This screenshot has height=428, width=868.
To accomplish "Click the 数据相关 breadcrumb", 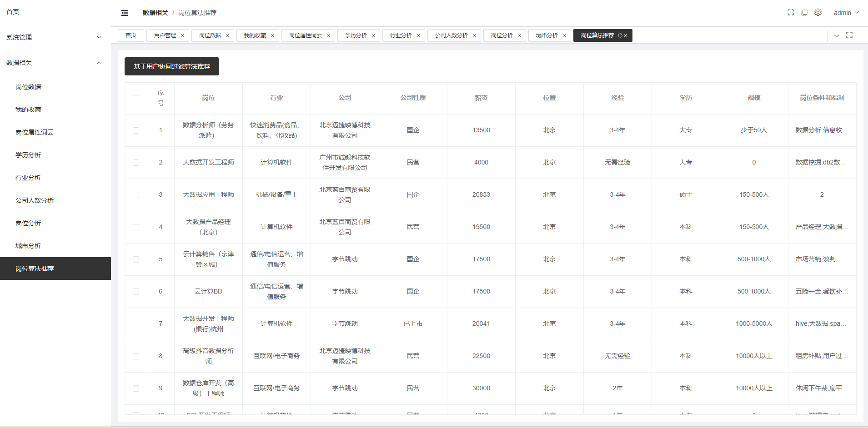I will 156,13.
